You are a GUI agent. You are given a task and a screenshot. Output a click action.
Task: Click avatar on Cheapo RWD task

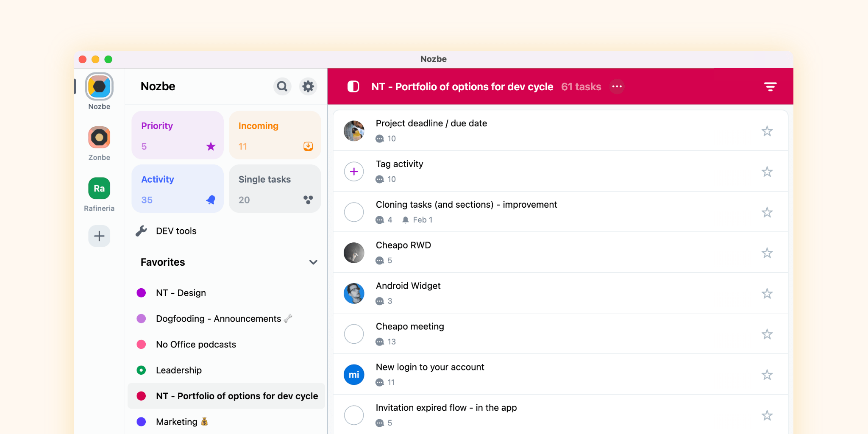click(354, 253)
